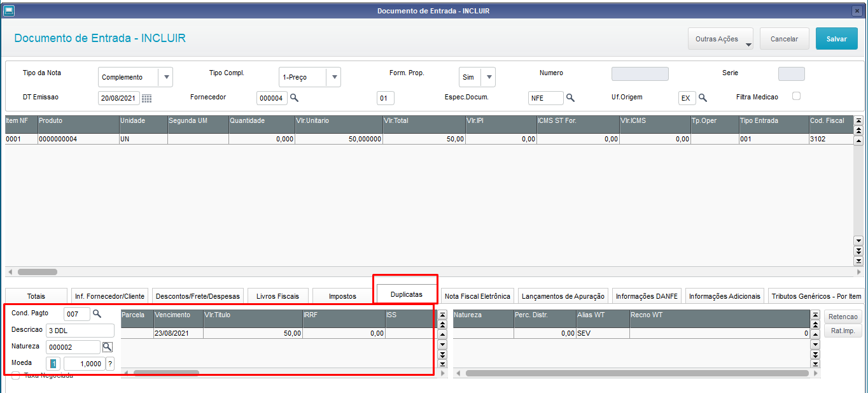The image size is (868, 393).
Task: Open Fornecedor lookup magnifier
Action: click(295, 97)
